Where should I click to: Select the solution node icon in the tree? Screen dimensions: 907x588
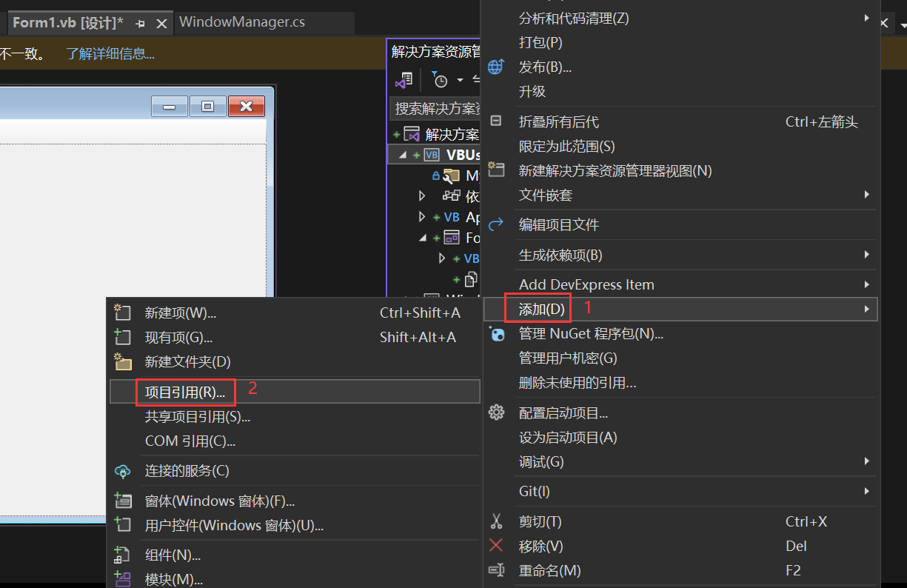tap(412, 134)
